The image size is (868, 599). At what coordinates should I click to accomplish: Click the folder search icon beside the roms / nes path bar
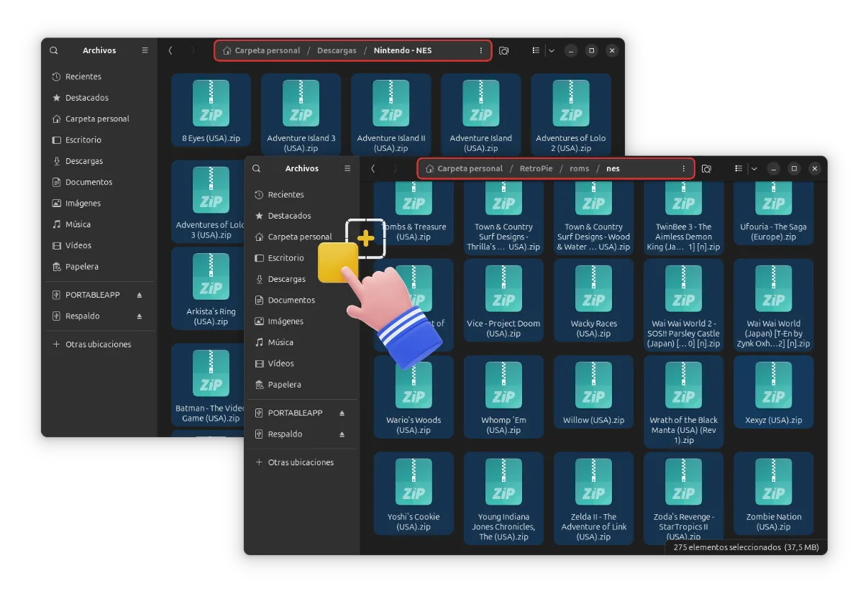706,169
